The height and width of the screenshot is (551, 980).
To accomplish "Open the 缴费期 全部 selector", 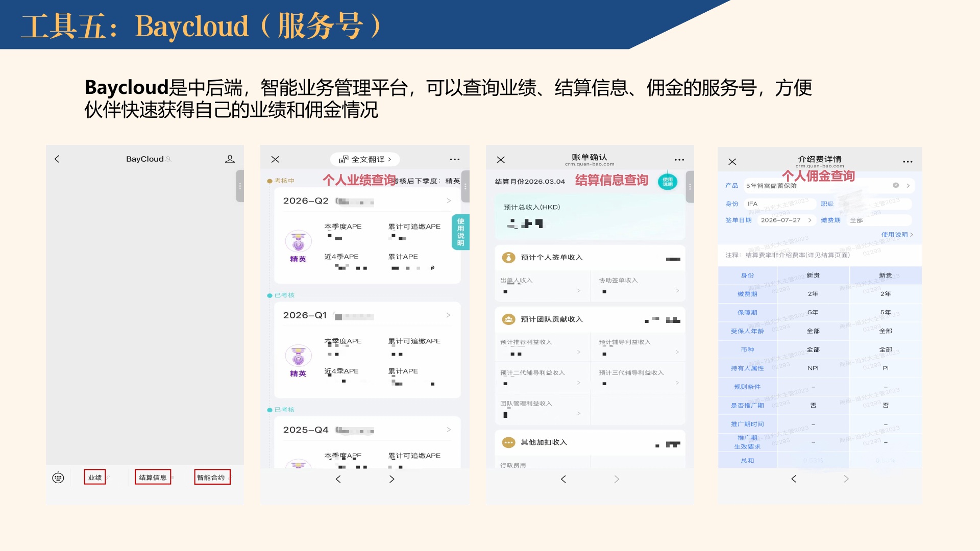I will 878,220.
